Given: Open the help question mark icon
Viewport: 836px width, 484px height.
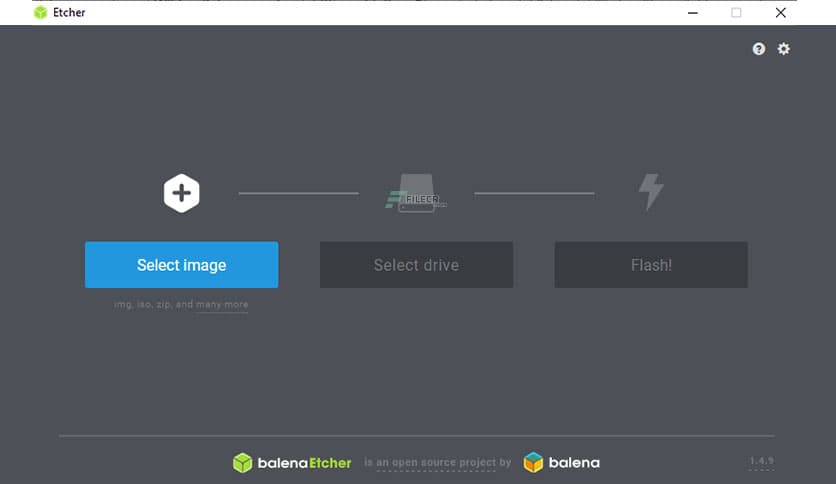Looking at the screenshot, I should [x=759, y=49].
